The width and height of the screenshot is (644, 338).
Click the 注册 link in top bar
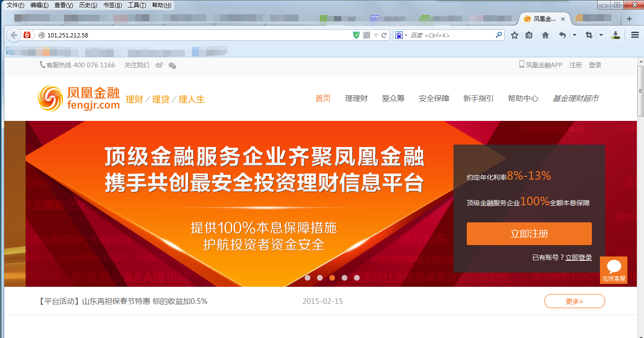[x=576, y=65]
